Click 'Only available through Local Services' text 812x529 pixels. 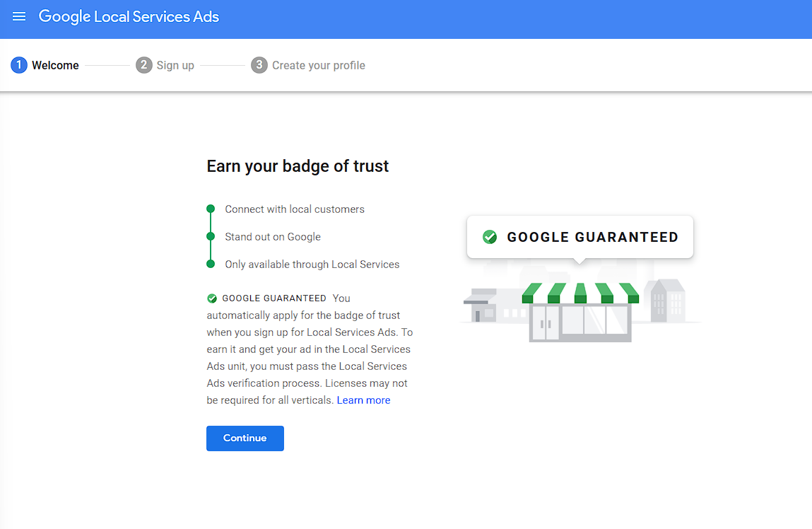point(312,264)
